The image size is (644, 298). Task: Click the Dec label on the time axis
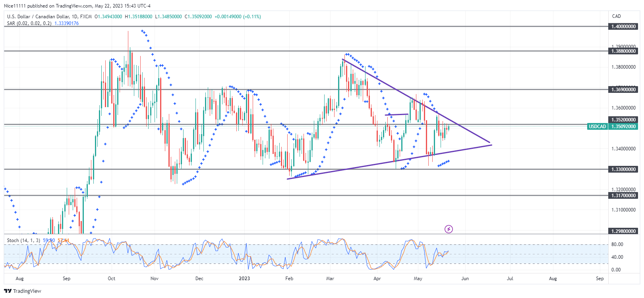coord(199,279)
